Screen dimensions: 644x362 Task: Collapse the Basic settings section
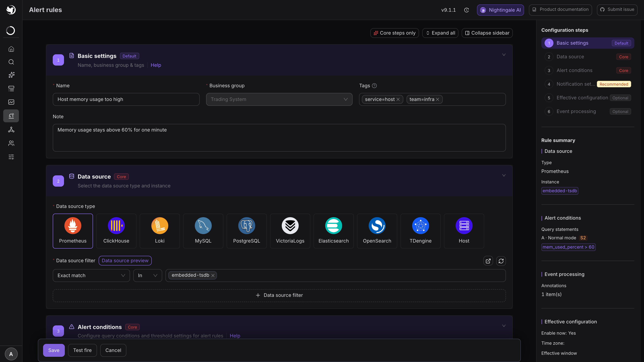click(504, 55)
